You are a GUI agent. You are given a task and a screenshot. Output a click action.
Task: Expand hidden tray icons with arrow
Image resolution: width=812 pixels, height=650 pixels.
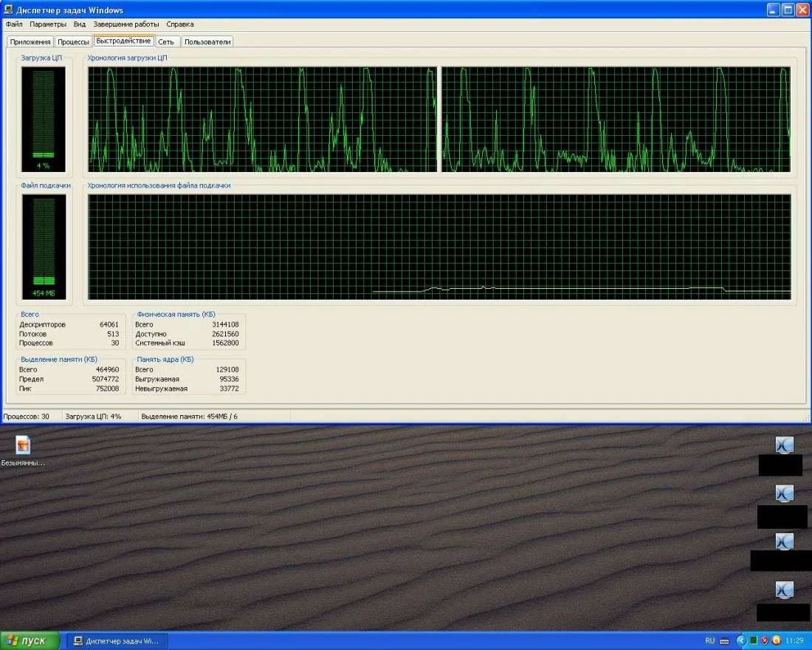click(741, 640)
